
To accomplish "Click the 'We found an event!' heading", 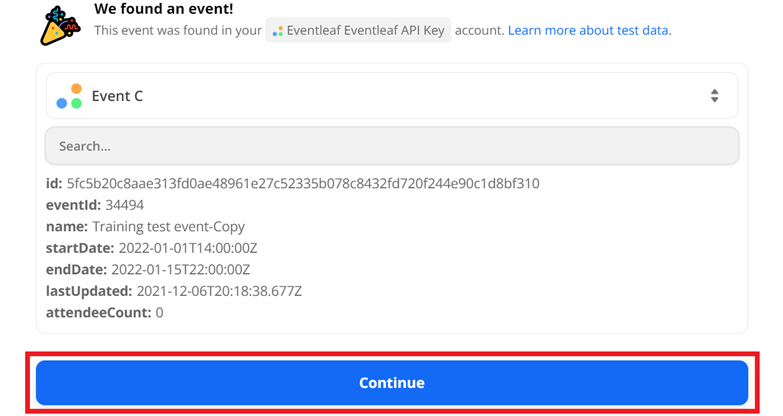I will click(x=163, y=9).
